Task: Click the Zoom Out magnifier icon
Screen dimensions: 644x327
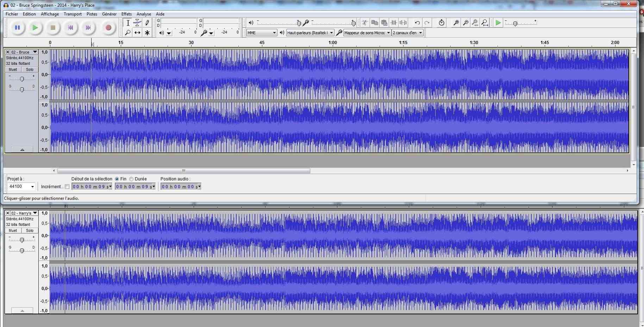Action: pos(465,23)
